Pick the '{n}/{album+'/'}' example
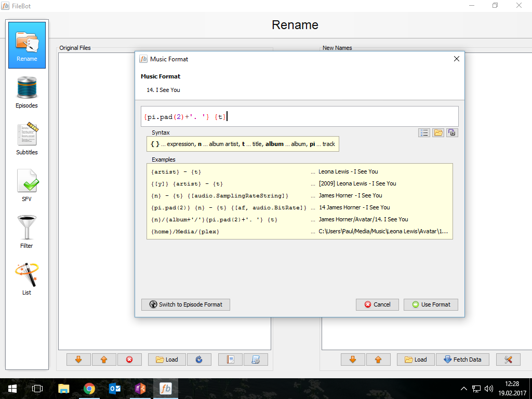This screenshot has width=532, height=399. [x=214, y=220]
